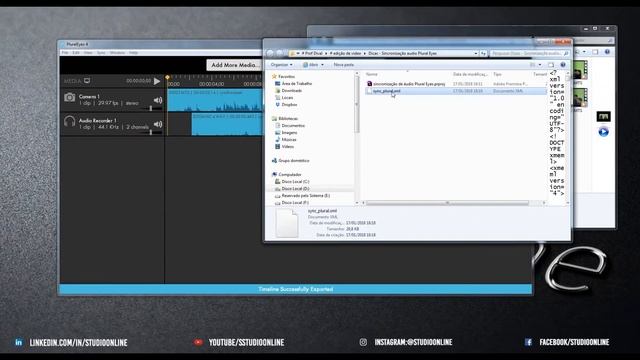Select Grupo doméstico in sidebar
Image resolution: width=640 pixels, height=360 pixels.
pyautogui.click(x=291, y=160)
